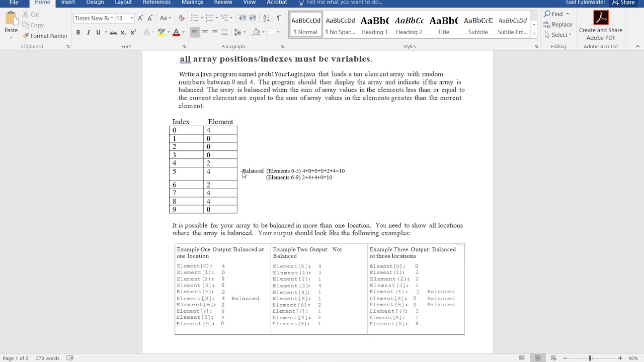This screenshot has width=644, height=362.
Task: Apply the Subtitle style
Action: 478,25
